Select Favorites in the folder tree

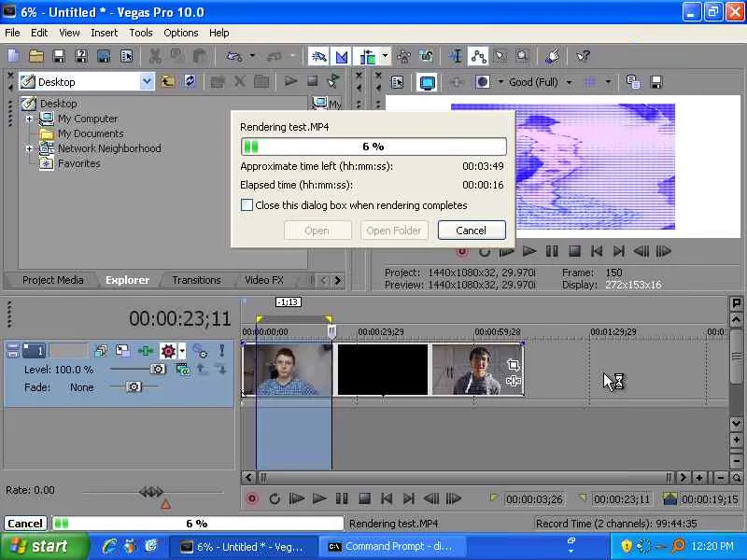coord(79,163)
